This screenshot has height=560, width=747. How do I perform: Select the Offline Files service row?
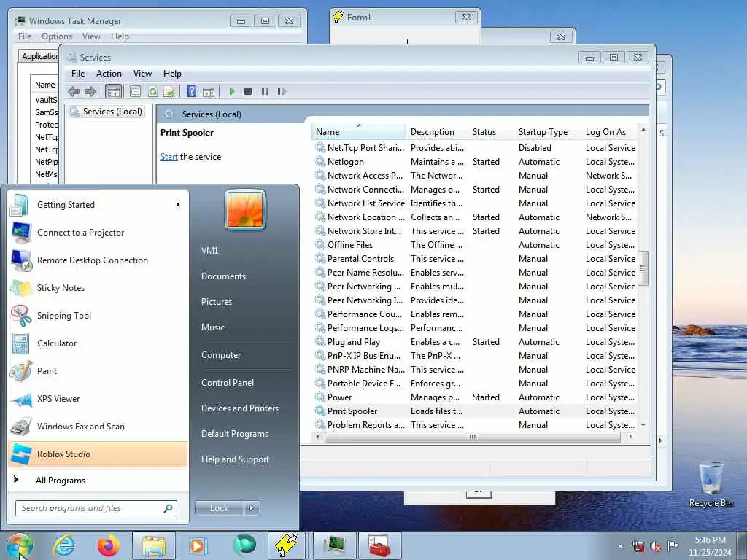point(475,245)
